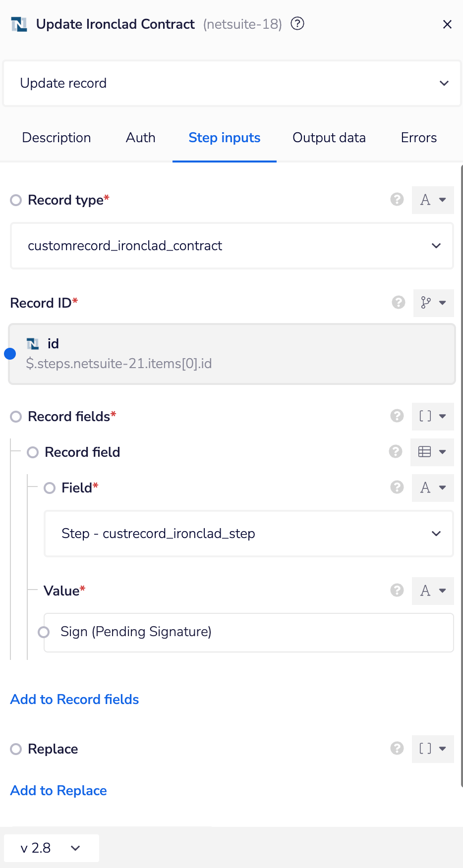
Task: Open help for Update Ironclad Contract step
Action: coord(296,24)
